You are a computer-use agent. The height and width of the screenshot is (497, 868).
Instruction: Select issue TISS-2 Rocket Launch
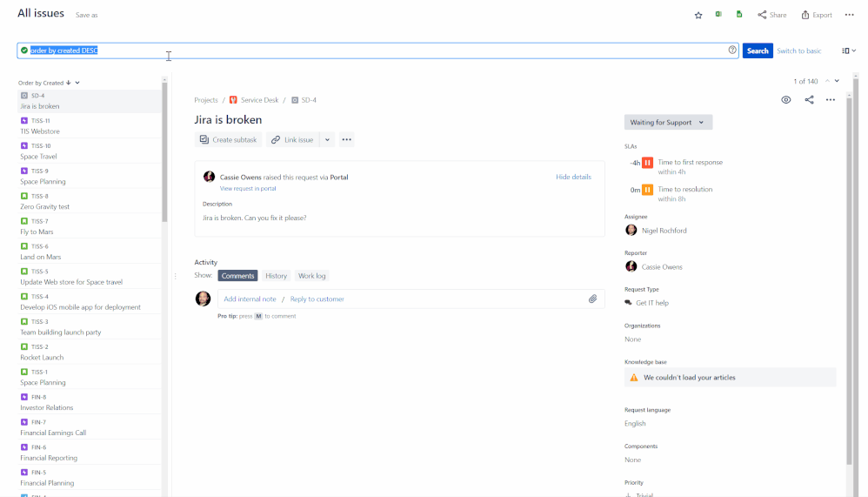(90, 352)
